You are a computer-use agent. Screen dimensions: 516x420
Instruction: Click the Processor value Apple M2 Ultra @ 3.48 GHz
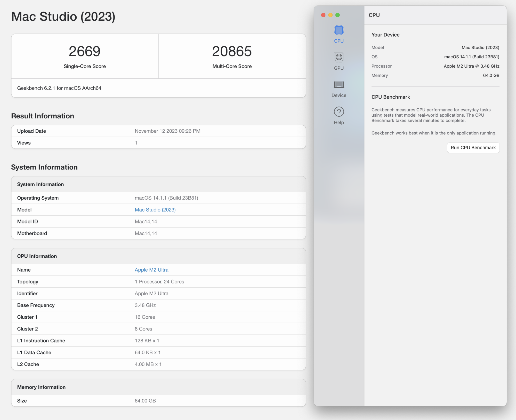pos(471,66)
